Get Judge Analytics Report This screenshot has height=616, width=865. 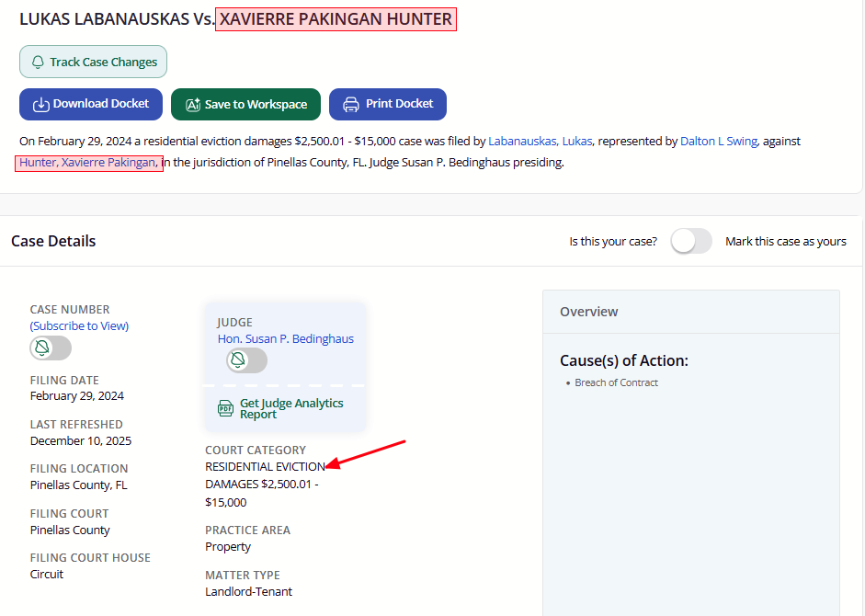(x=291, y=408)
